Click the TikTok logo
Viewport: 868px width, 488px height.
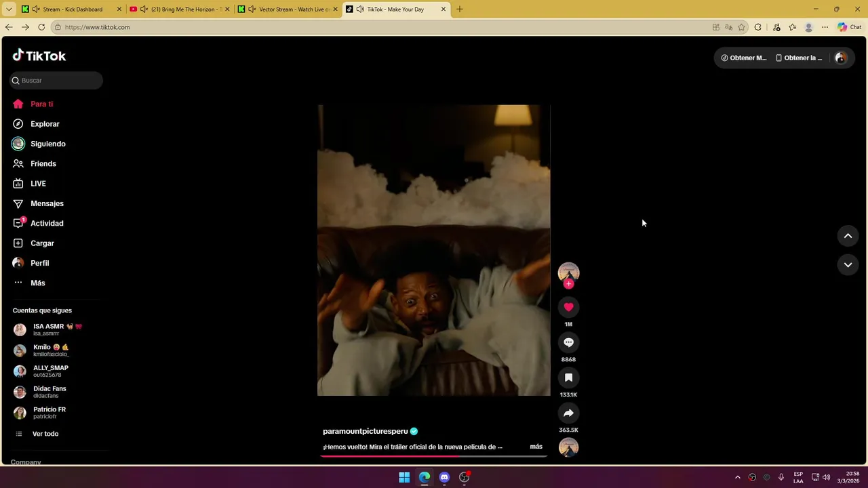coord(39,56)
